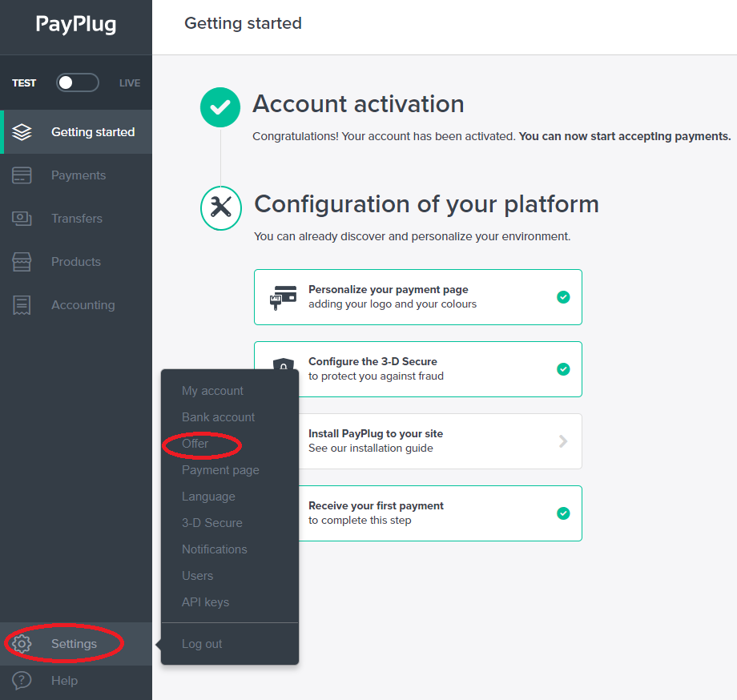
Task: Click the Products storefront icon
Action: [x=22, y=262]
